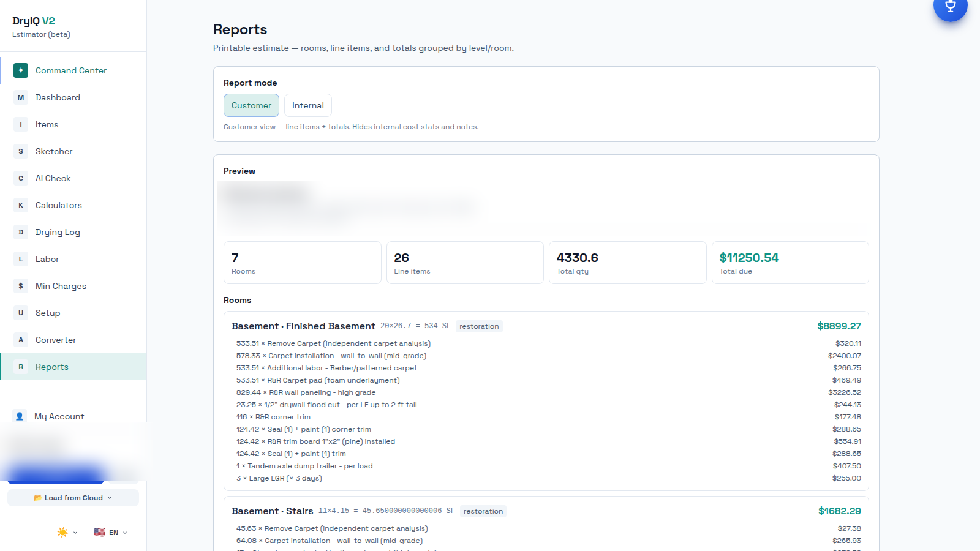980x551 pixels.
Task: Click the Dashboard M icon
Action: click(x=21, y=97)
